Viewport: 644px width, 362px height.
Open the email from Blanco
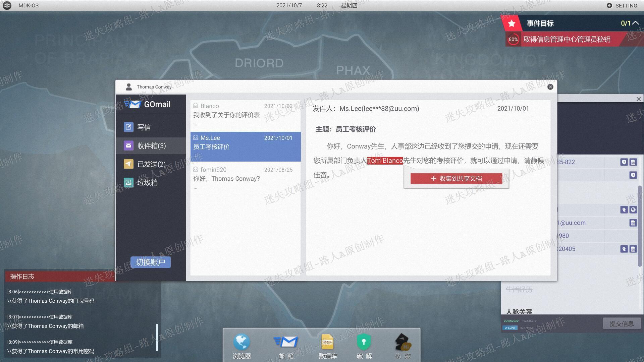pyautogui.click(x=246, y=115)
